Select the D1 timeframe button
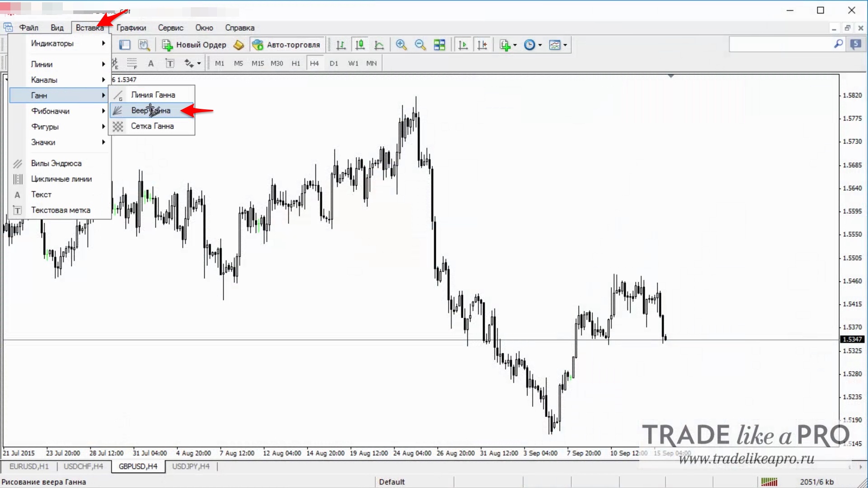The height and width of the screenshot is (488, 868). click(x=334, y=63)
